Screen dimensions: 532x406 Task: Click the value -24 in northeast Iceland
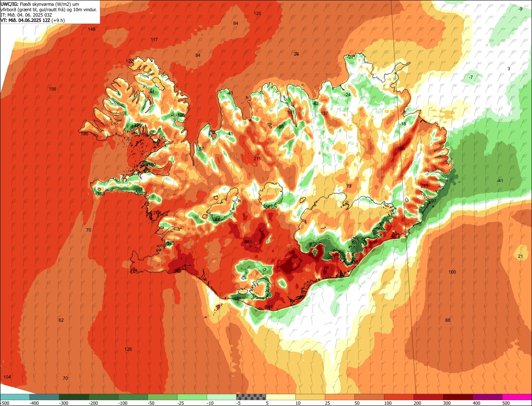347,95
